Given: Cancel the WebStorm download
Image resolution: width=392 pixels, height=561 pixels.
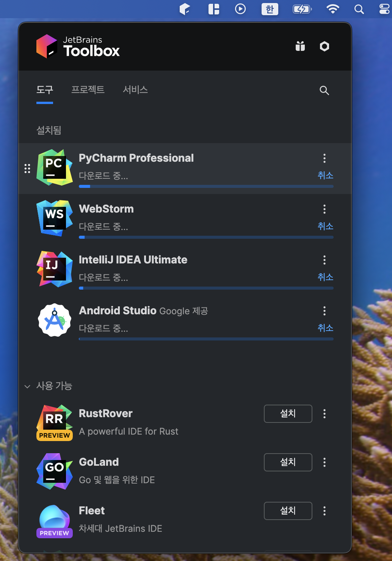Looking at the screenshot, I should pos(325,226).
